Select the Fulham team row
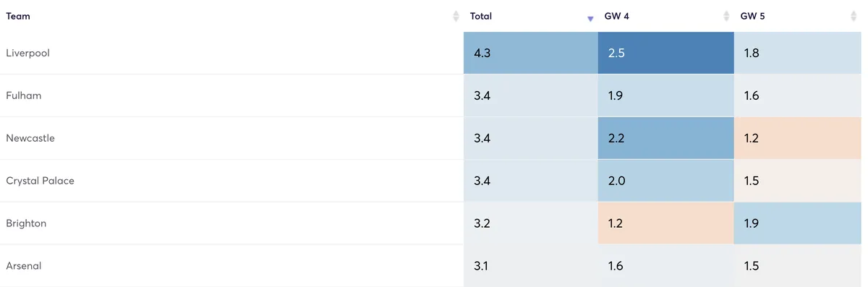This screenshot has height=287, width=868. [434, 95]
